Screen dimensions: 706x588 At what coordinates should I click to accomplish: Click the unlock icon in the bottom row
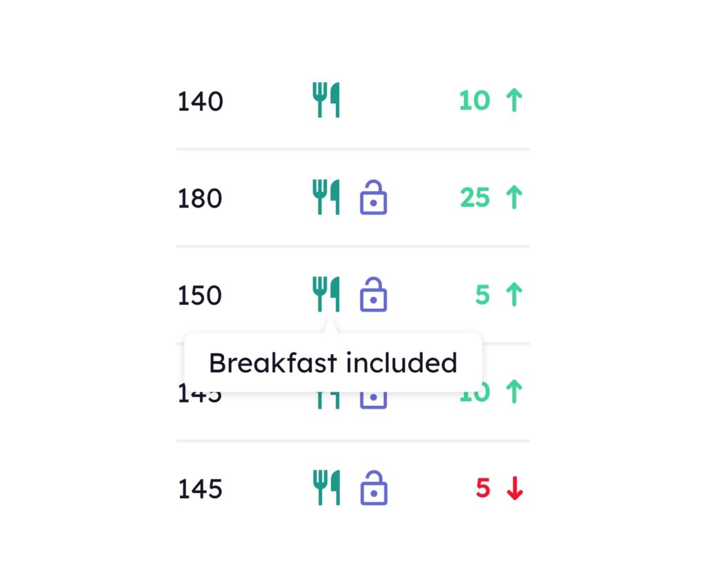click(x=374, y=488)
